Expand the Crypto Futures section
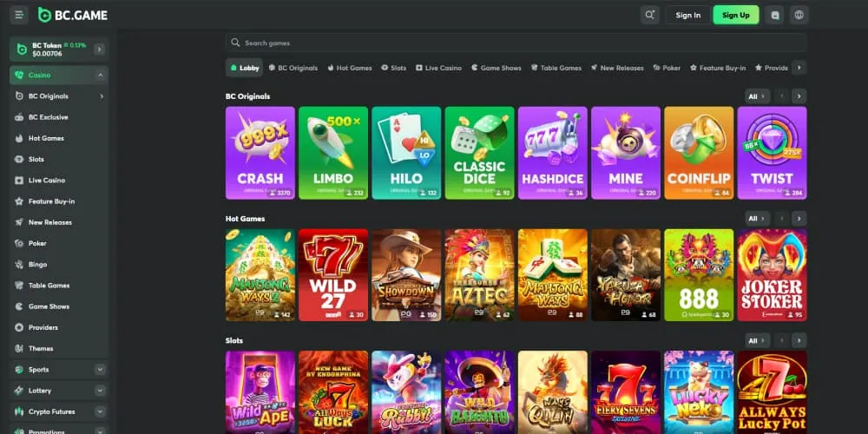868x434 pixels. [100, 411]
